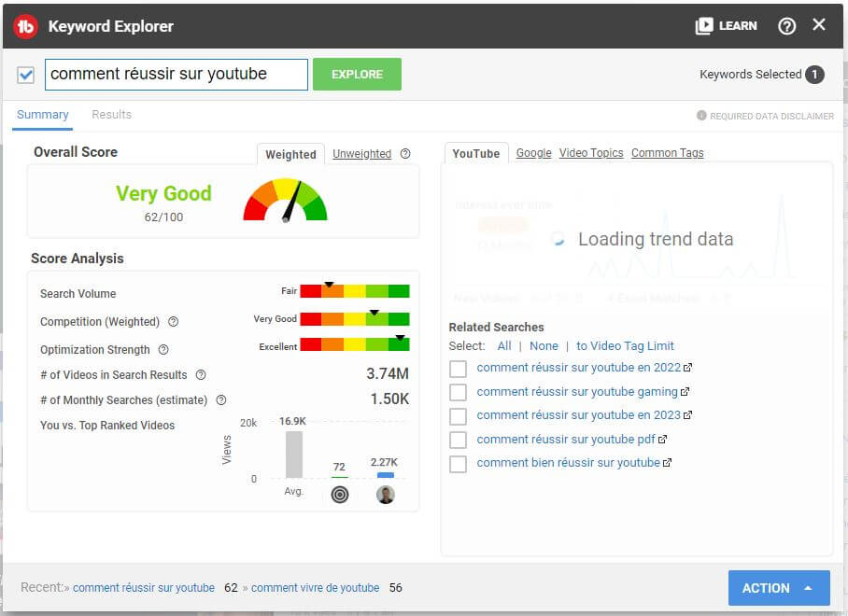
Task: Open recent search 'comment réussir sur youtube'
Action: [x=144, y=588]
